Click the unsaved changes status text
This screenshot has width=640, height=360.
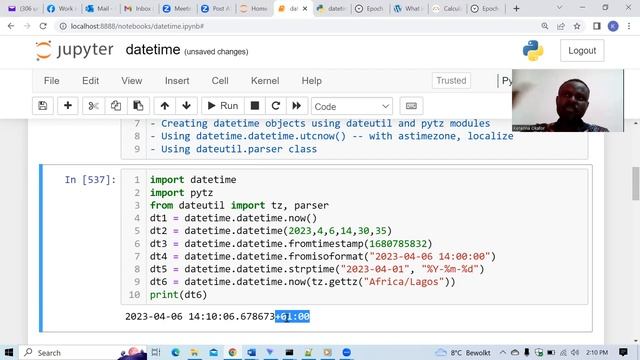(x=216, y=52)
